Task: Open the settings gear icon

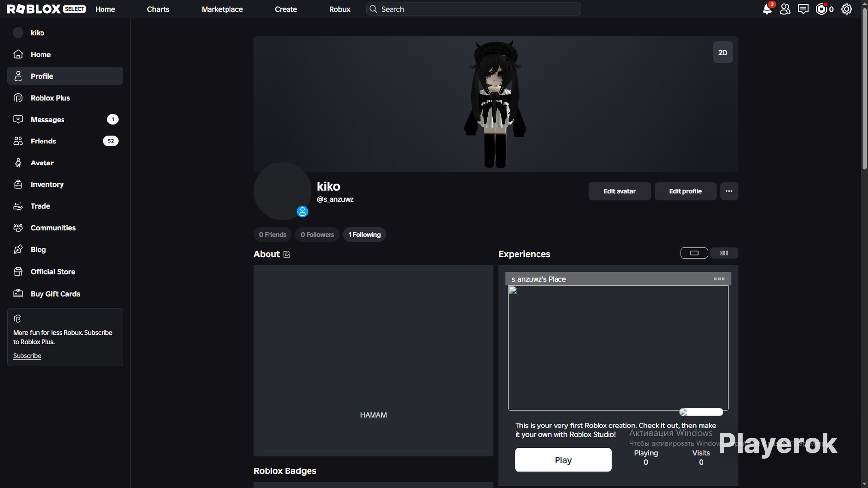Action: [847, 9]
